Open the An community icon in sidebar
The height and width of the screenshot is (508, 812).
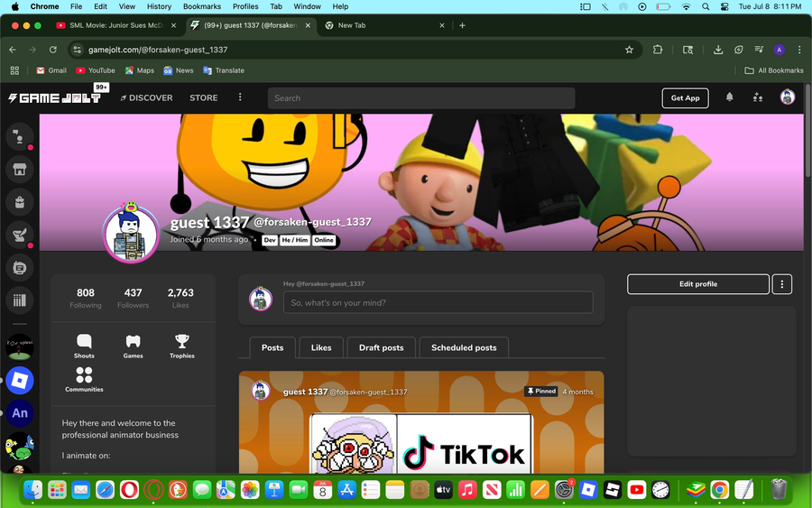tap(20, 413)
